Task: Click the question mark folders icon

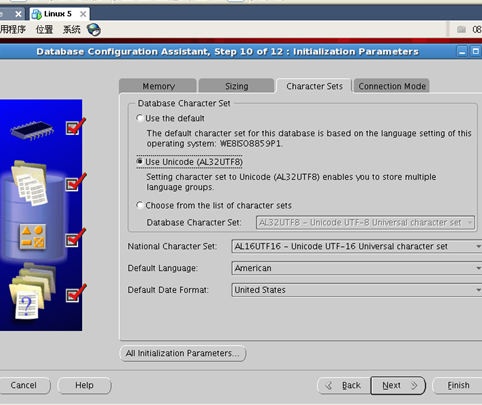Action: [x=32, y=292]
